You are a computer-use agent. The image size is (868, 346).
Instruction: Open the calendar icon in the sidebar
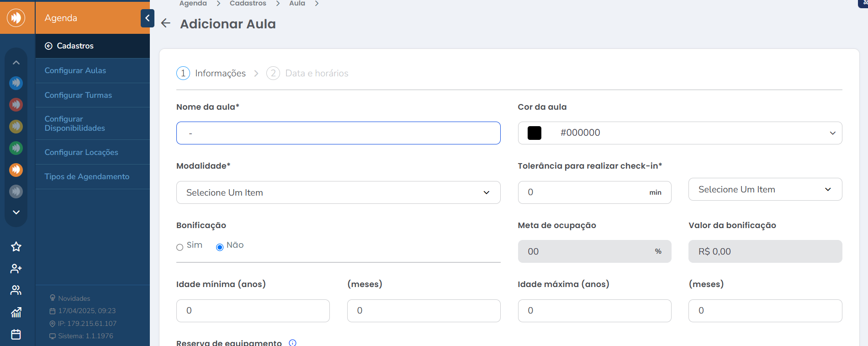pyautogui.click(x=16, y=335)
